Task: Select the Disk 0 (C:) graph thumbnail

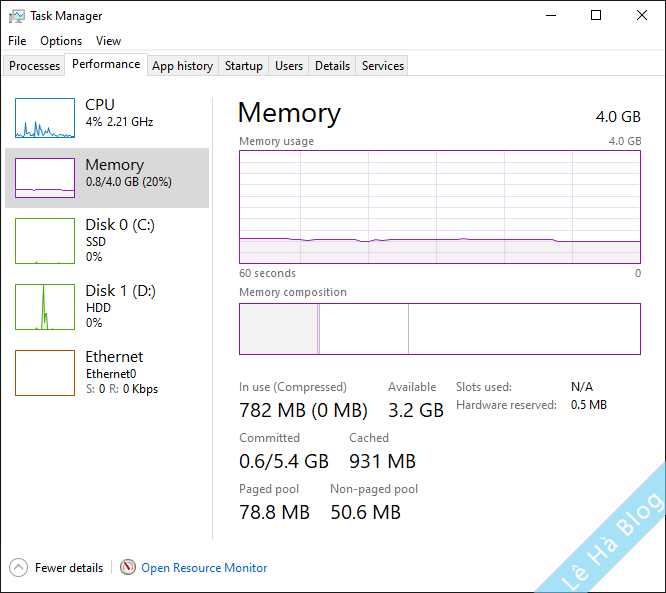Action: point(45,241)
